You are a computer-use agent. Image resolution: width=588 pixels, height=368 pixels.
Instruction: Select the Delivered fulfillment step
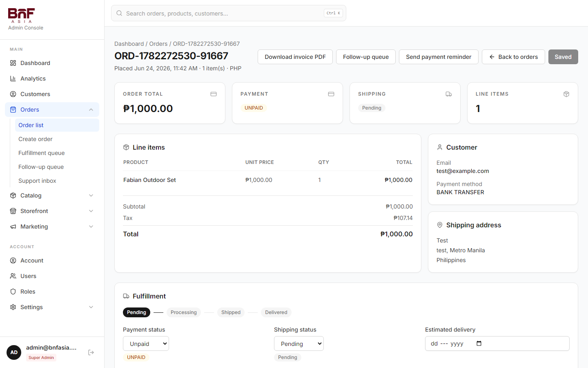coord(276,312)
